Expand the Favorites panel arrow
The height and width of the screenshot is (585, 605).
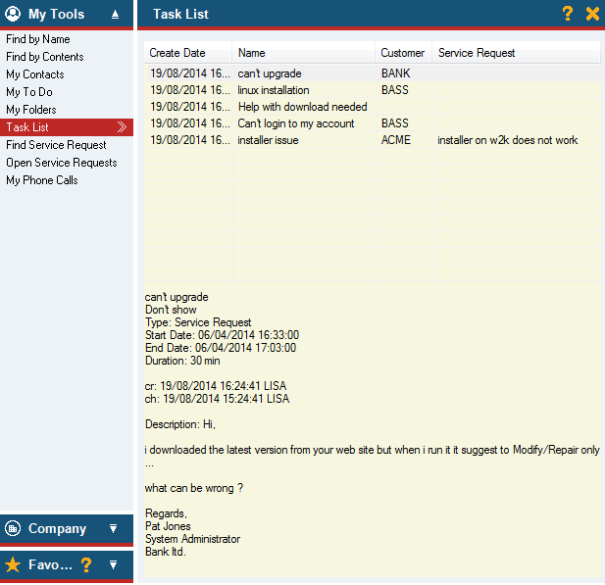click(x=113, y=565)
